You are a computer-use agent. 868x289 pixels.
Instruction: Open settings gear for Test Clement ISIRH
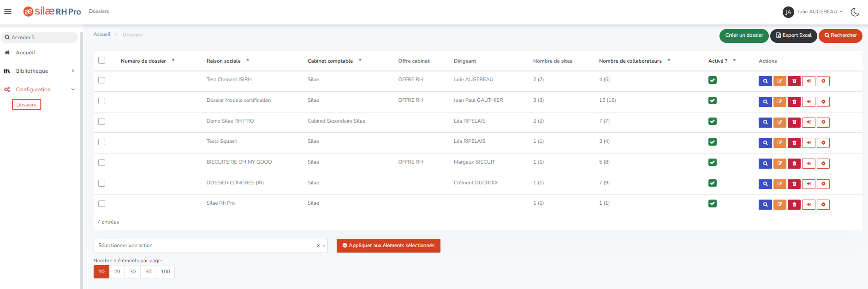[x=823, y=81]
